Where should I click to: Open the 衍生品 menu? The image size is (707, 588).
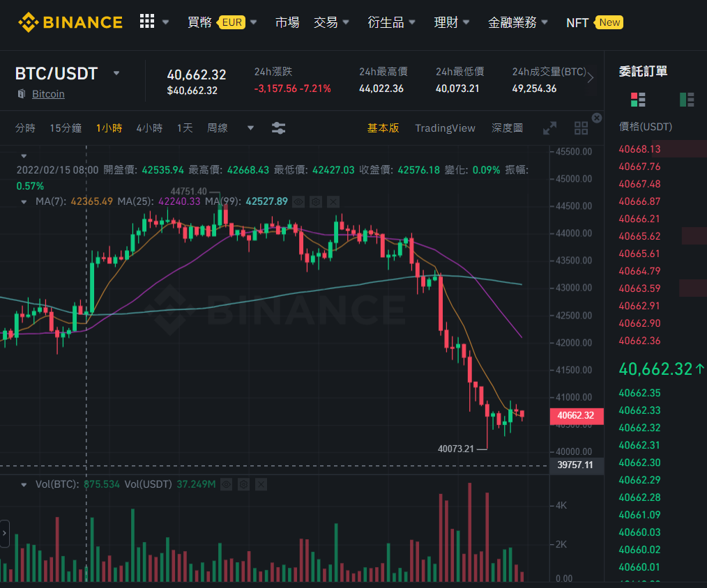pyautogui.click(x=391, y=22)
